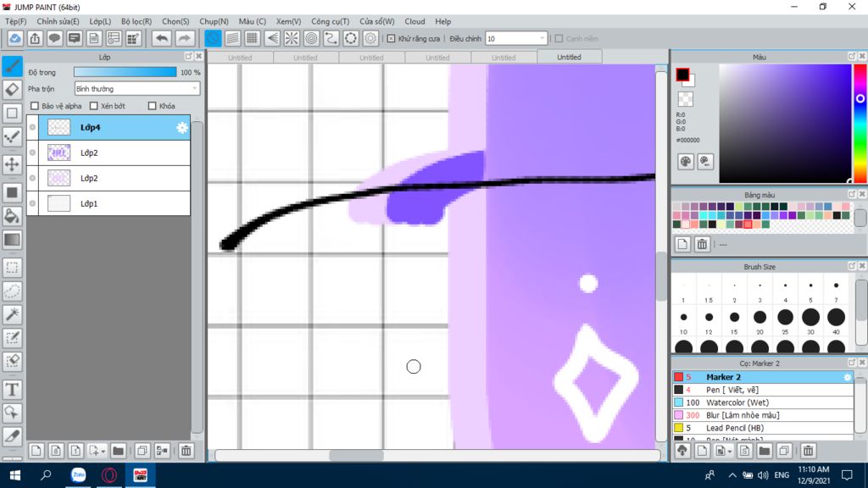Add a new layer folder
The height and width of the screenshot is (488, 868).
(118, 451)
